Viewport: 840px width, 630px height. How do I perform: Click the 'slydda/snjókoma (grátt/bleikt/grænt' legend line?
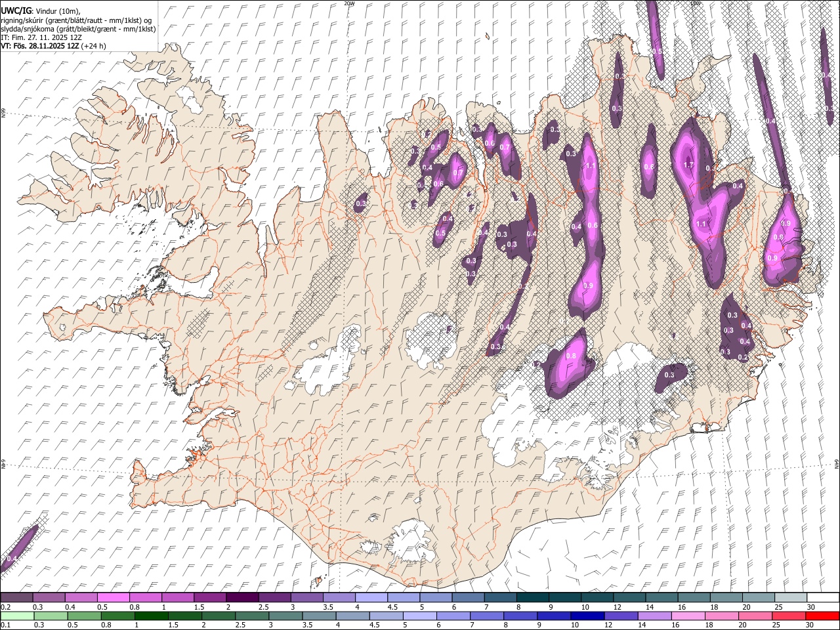[78, 29]
